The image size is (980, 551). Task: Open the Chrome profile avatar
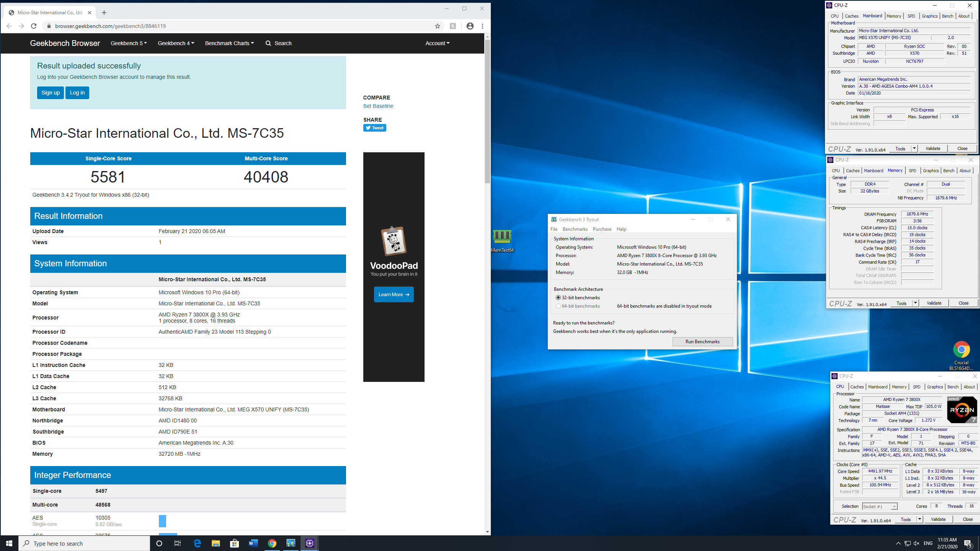tap(470, 26)
